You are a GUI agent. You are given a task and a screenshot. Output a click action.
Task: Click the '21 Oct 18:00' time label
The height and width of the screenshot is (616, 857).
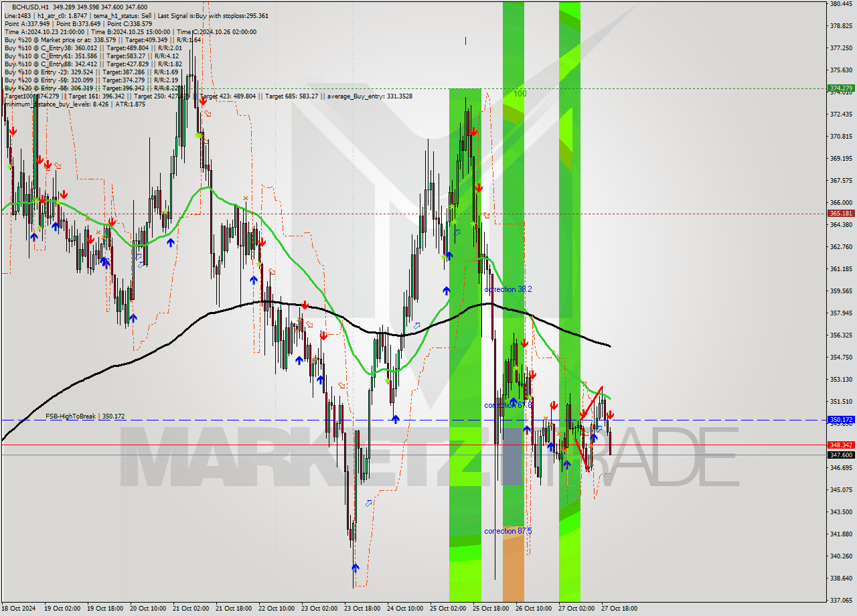click(233, 609)
